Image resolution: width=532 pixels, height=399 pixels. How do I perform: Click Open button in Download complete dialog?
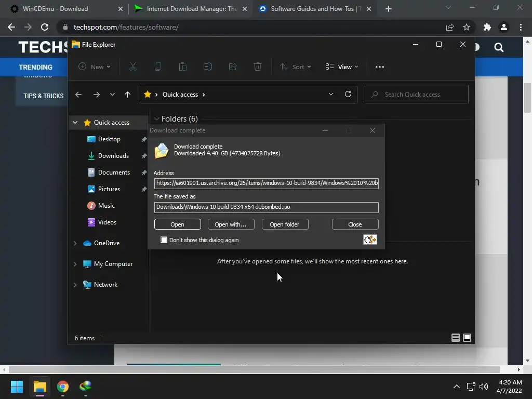(x=178, y=224)
